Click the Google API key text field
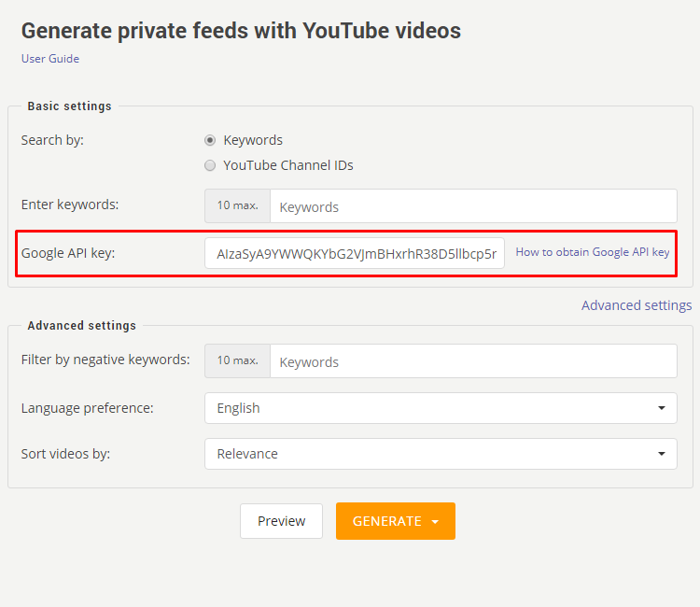Screen dimensions: 700x607 tap(355, 253)
